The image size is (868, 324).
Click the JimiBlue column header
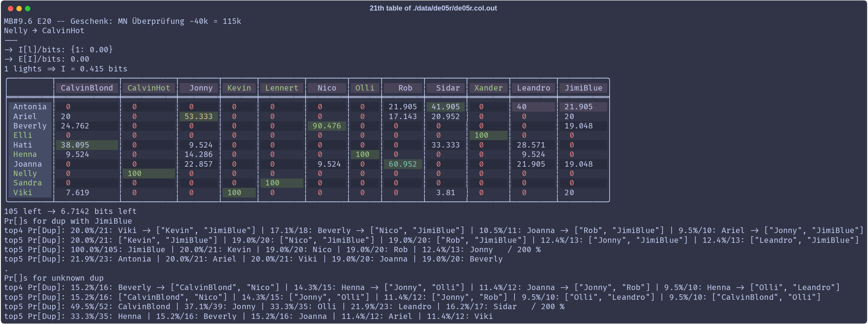[583, 88]
